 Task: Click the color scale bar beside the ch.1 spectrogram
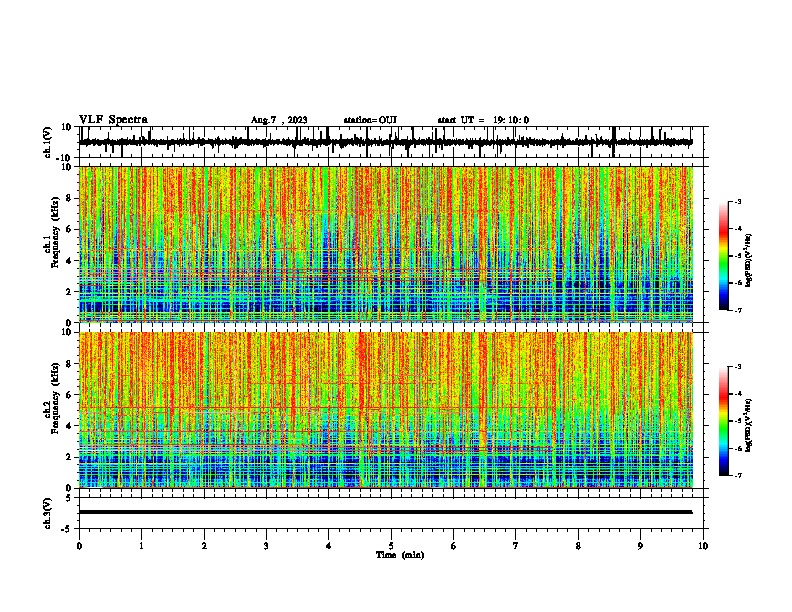(724, 256)
